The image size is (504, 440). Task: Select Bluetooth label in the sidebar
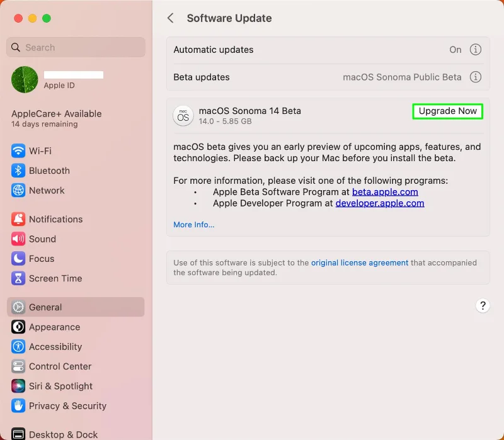coord(49,171)
